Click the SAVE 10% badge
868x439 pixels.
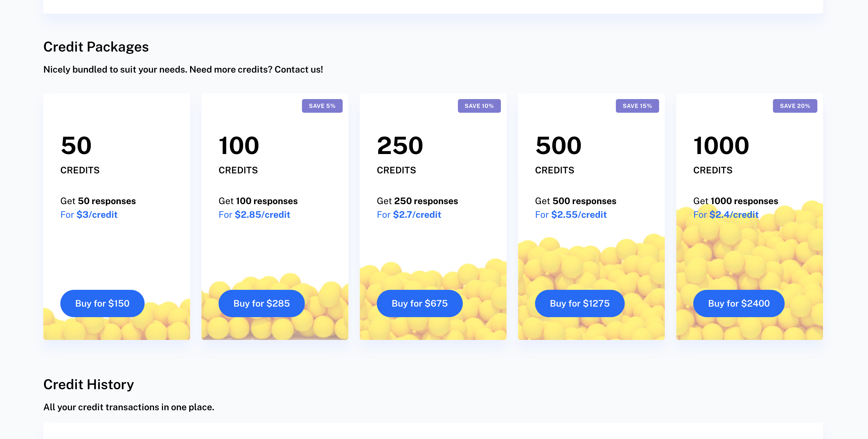pos(479,106)
